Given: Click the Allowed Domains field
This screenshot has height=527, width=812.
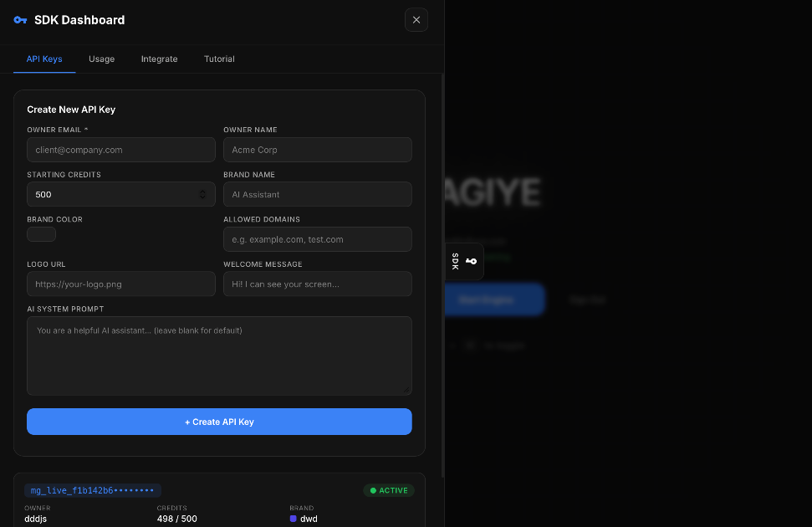Looking at the screenshot, I should click(x=317, y=239).
